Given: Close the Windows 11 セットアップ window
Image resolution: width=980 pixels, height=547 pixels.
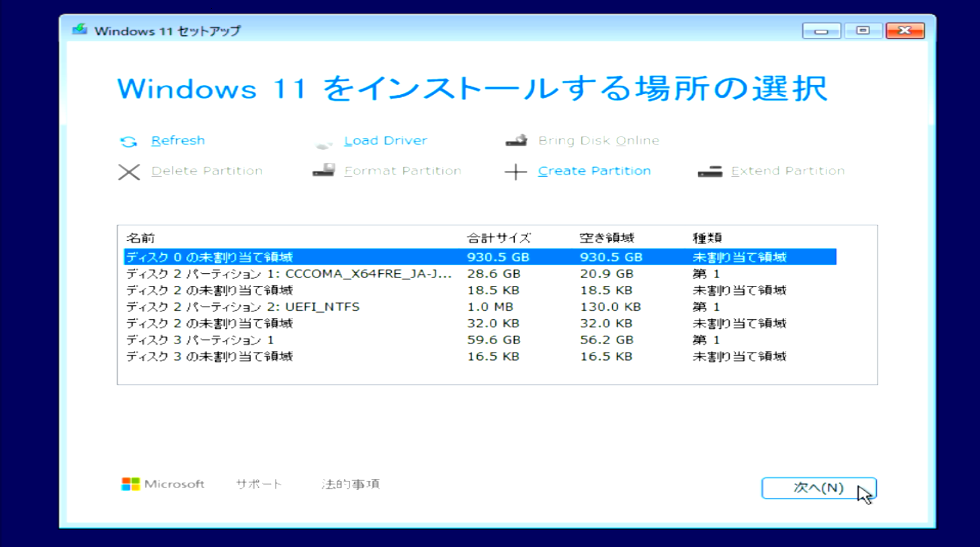Looking at the screenshot, I should point(905,30).
